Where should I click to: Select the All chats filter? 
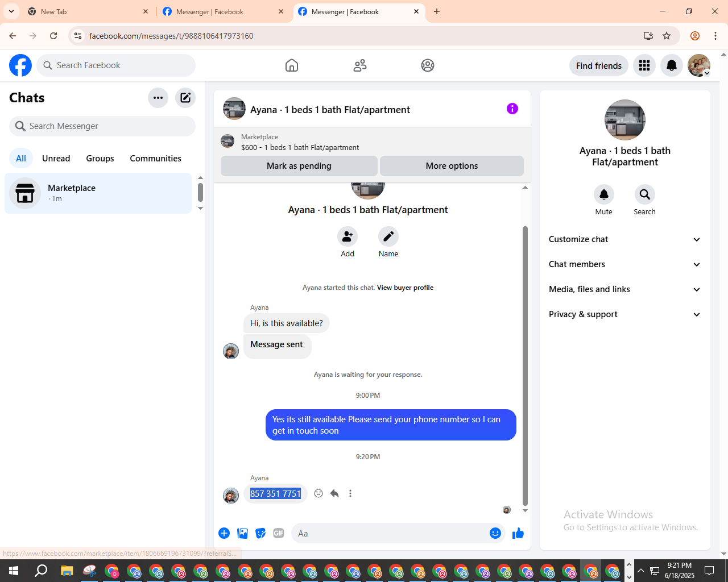coord(21,159)
